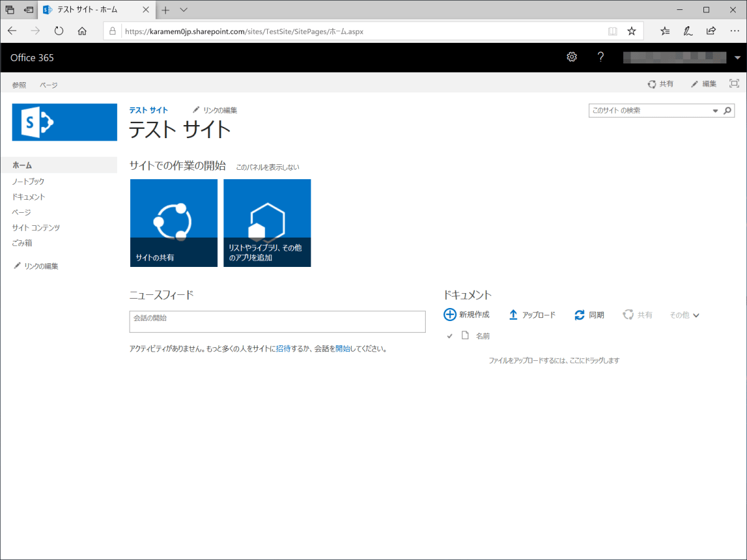Click the Office 365 header label
747x560 pixels.
click(32, 57)
